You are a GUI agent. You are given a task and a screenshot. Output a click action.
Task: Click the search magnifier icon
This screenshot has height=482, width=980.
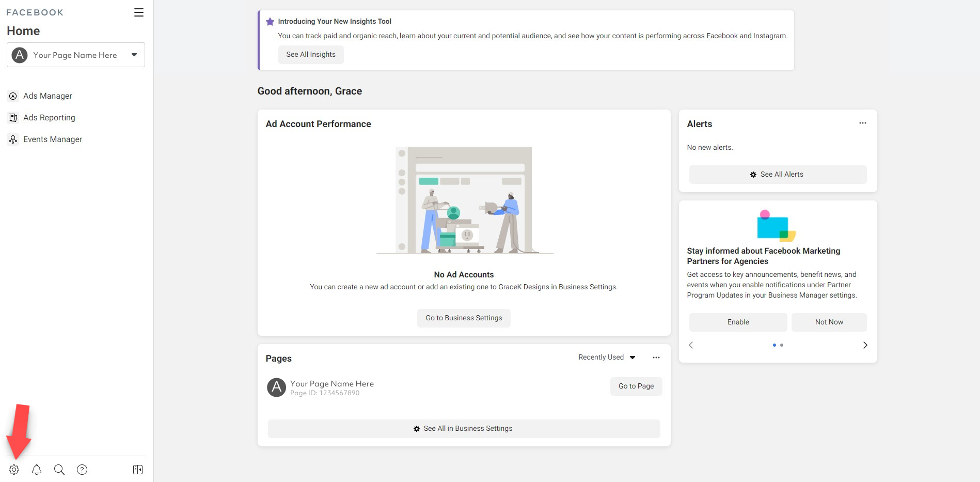click(x=59, y=470)
